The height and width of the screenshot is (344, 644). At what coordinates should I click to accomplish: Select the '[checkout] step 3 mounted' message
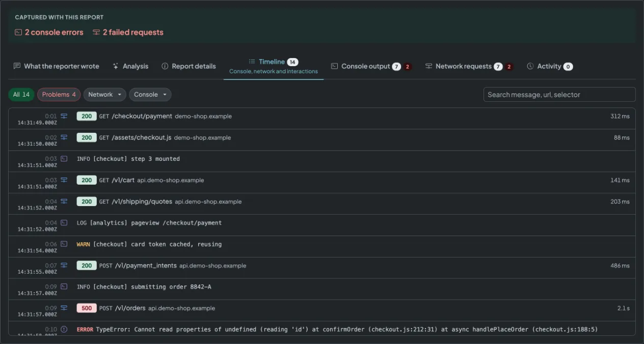[x=136, y=159]
